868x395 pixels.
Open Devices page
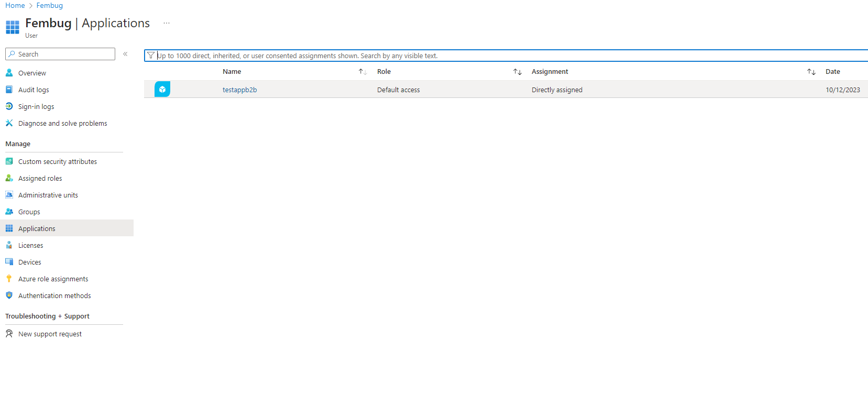[x=30, y=262]
